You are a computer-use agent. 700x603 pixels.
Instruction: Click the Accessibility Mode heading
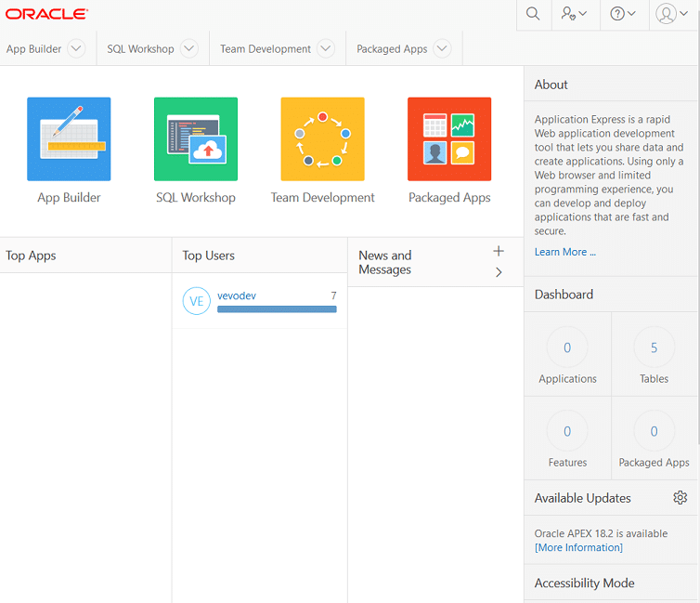[x=584, y=583]
